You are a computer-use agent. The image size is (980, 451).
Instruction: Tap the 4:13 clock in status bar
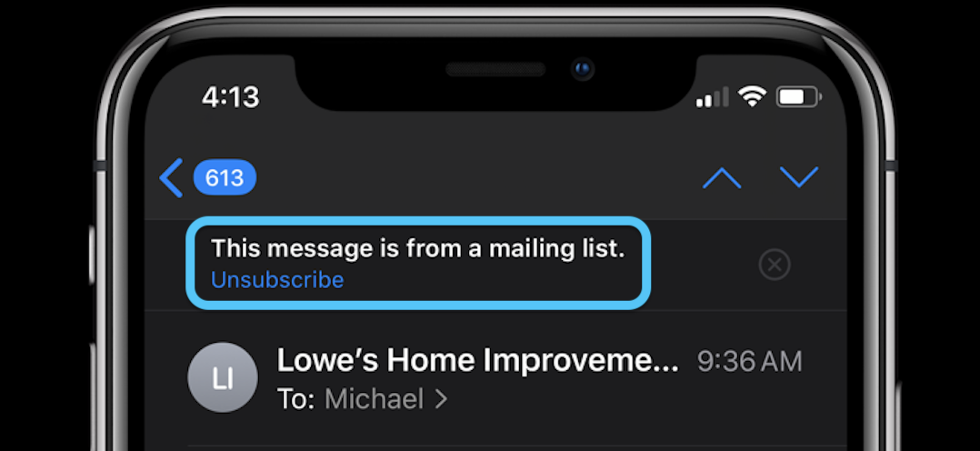231,97
